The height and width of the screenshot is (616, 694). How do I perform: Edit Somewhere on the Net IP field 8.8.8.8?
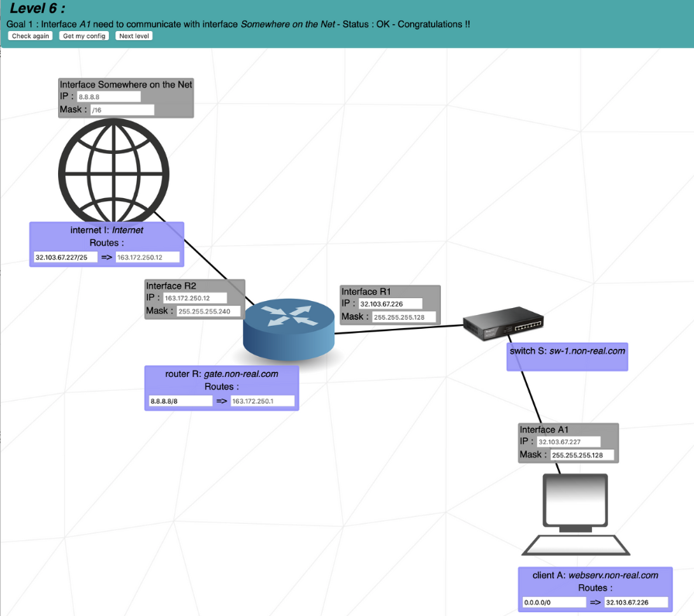pos(109,97)
